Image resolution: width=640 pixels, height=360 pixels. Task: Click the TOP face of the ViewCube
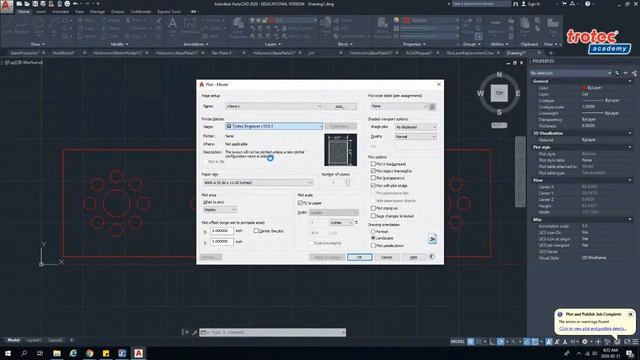click(x=499, y=93)
